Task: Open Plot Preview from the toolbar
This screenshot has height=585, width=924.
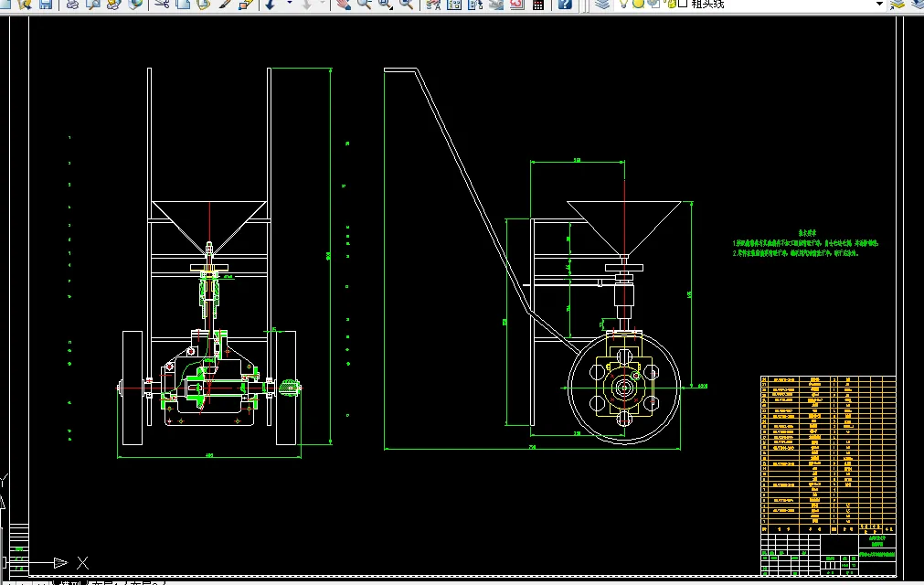Action: click(x=93, y=4)
